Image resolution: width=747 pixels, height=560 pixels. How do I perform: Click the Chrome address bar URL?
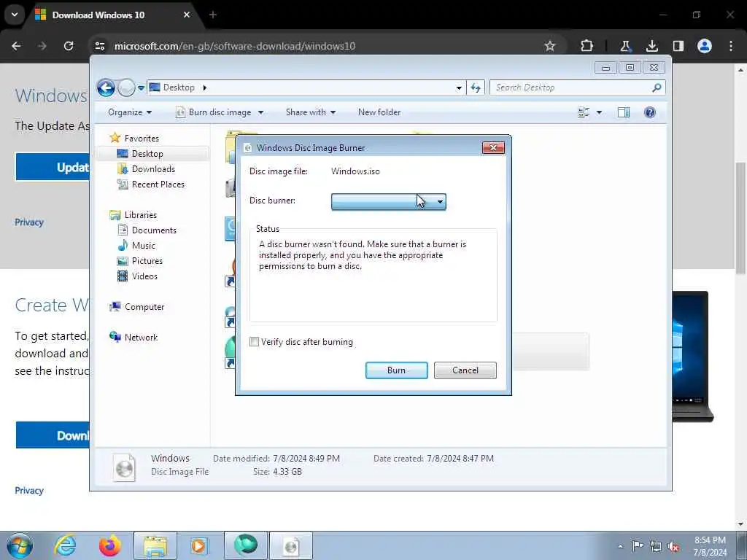235,46
